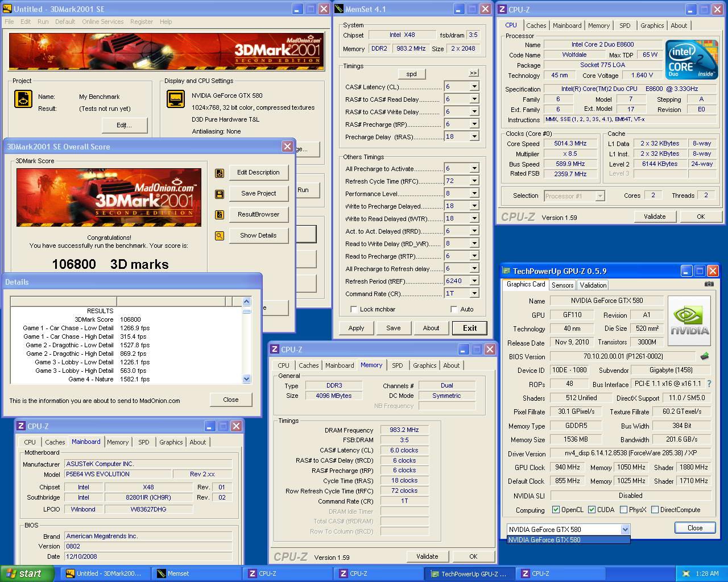Click the NVIDIA logo in GPU-Z

pos(689,321)
